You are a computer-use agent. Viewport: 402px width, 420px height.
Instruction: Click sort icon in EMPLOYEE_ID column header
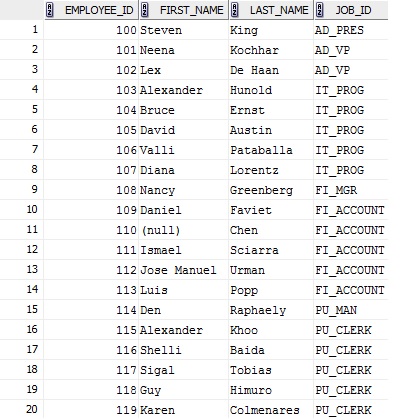pyautogui.click(x=50, y=10)
